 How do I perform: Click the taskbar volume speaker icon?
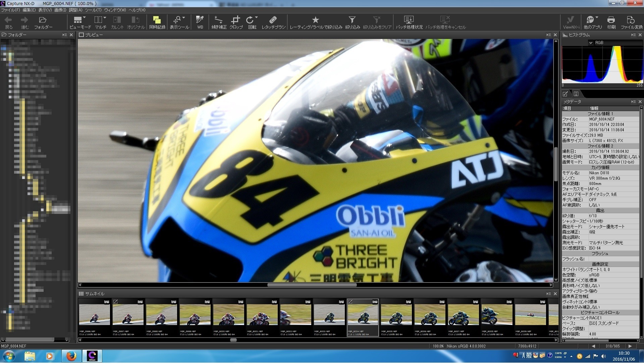[x=603, y=356]
